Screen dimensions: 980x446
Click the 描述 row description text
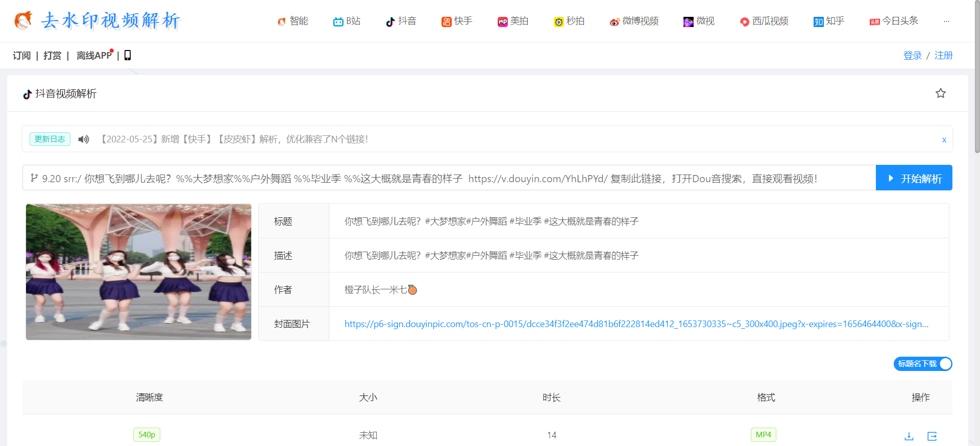click(x=491, y=256)
